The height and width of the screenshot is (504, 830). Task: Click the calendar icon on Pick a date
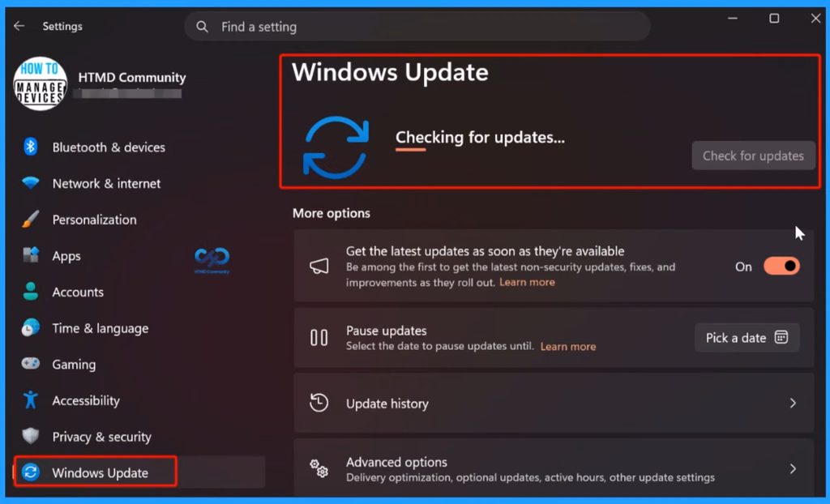pyautogui.click(x=781, y=337)
